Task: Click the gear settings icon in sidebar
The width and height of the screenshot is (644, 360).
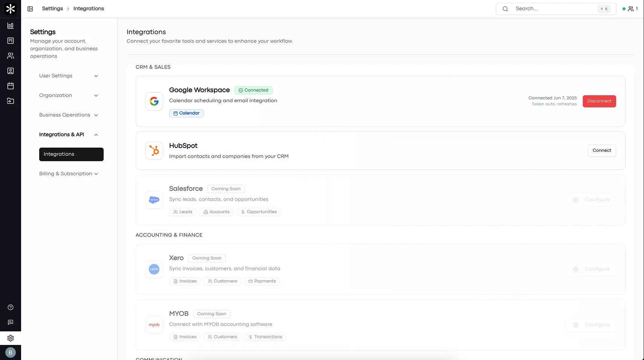Action: [11, 338]
